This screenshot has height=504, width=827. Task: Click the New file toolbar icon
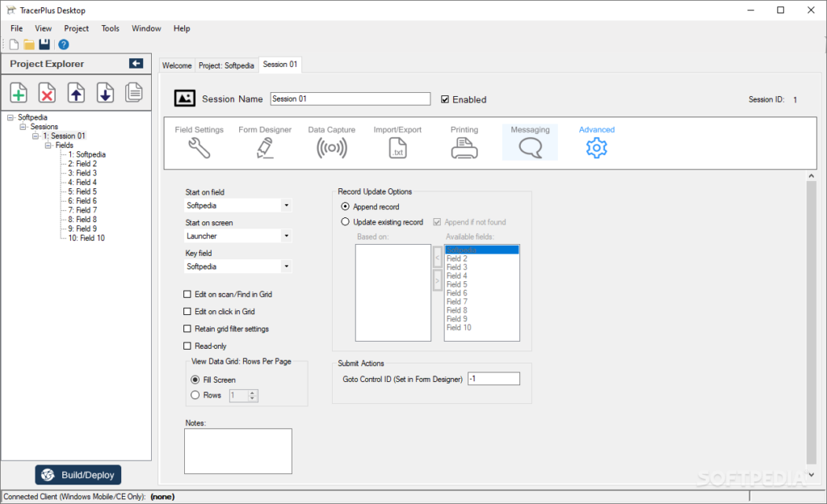point(14,44)
